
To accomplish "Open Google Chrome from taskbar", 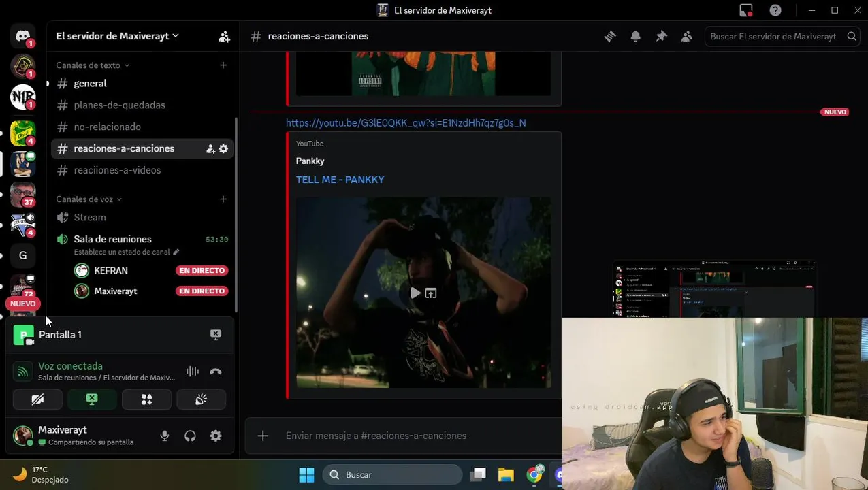I will pyautogui.click(x=534, y=474).
